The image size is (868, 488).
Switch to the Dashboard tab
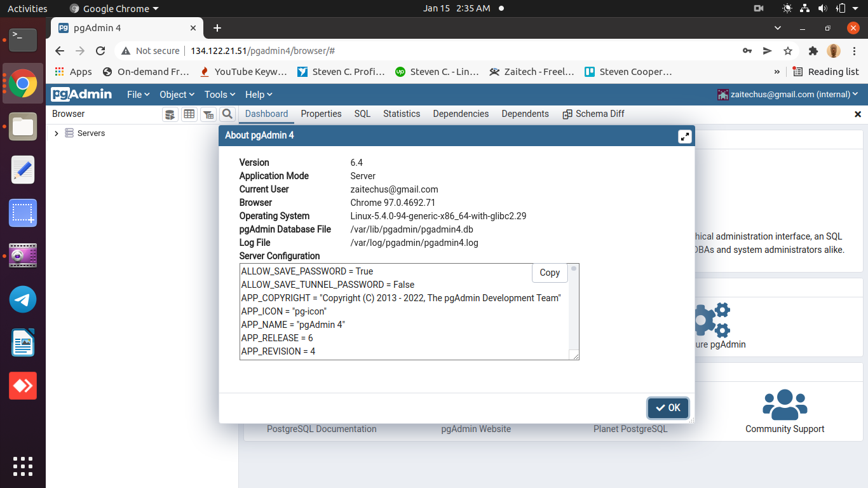pyautogui.click(x=266, y=114)
